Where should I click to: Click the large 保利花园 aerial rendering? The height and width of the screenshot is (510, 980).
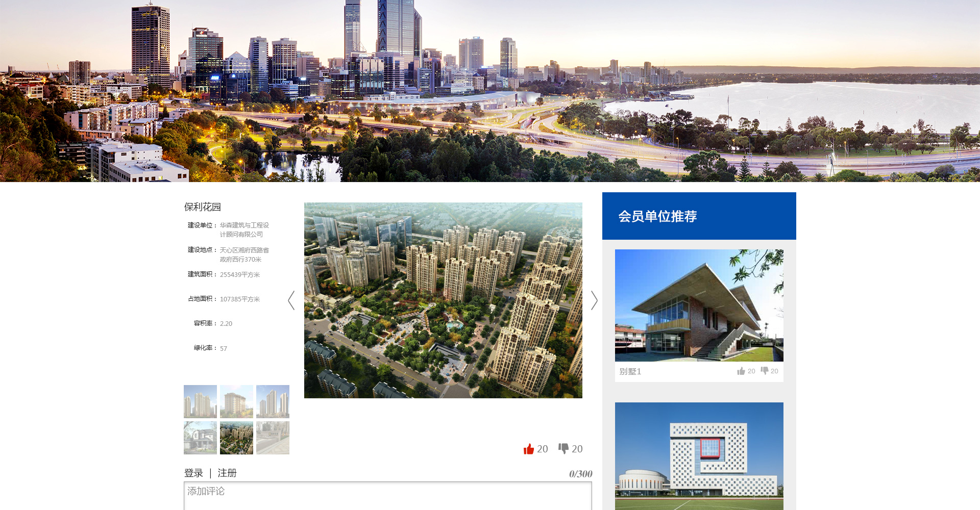click(443, 300)
